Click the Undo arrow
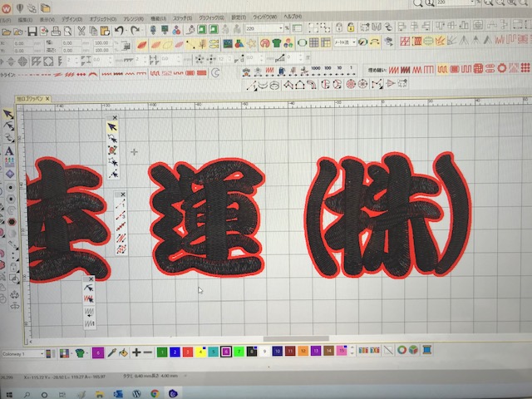Viewport: 532px width, 399px height. click(x=119, y=30)
